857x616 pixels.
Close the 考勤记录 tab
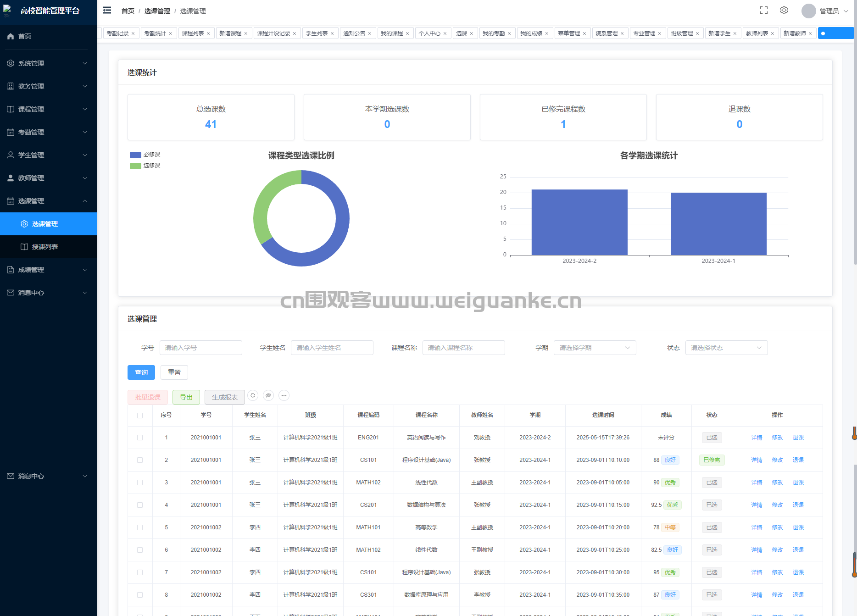[x=133, y=33]
